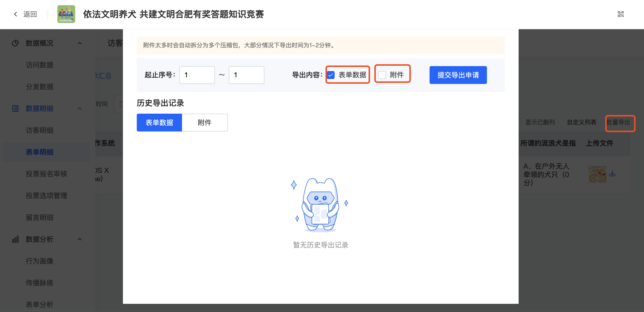
Task: Click the 数据明细 list icon
Action: pos(15,108)
